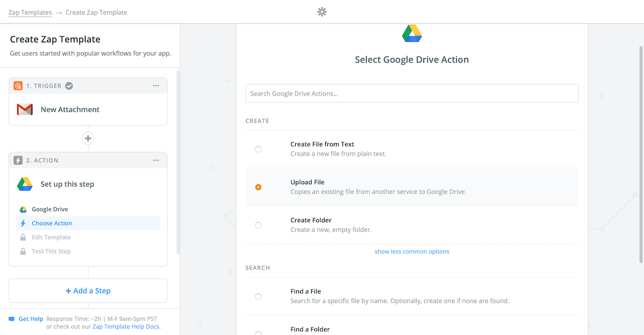Viewport: 644px width, 335px height.
Task: Click the Set up this step label
Action: pyautogui.click(x=67, y=184)
